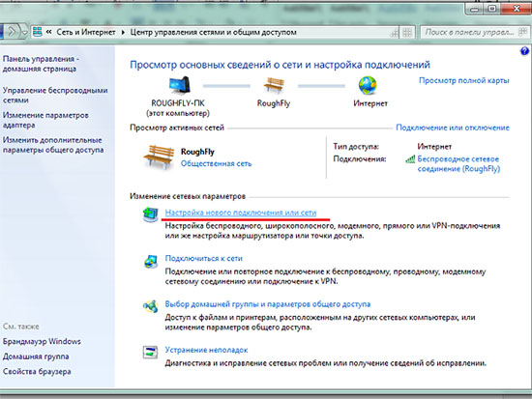Click the См. также heading
This screenshot has height=399, width=532.
[21, 327]
